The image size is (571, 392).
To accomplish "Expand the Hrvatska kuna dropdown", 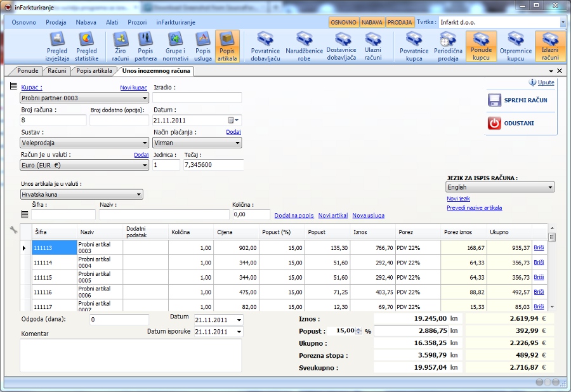I will (x=139, y=194).
